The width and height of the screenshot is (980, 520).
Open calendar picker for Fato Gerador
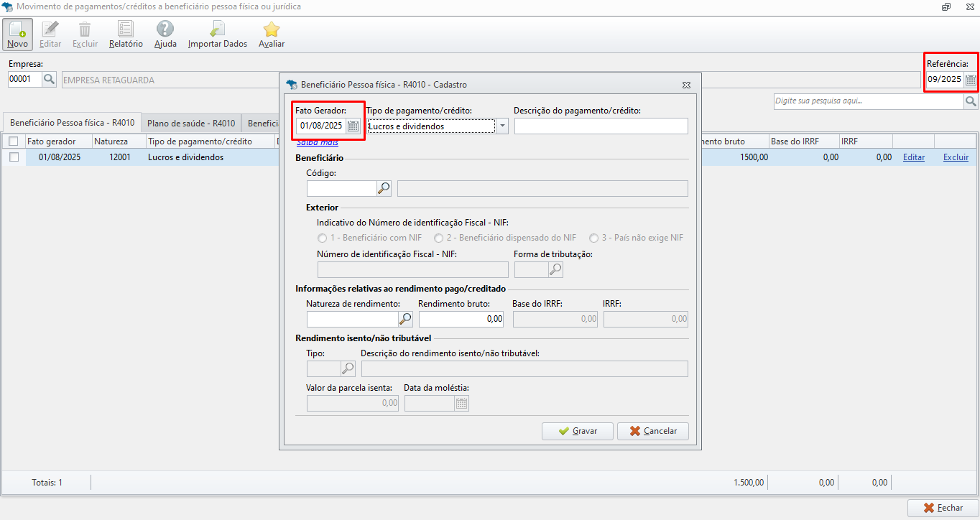pos(353,126)
